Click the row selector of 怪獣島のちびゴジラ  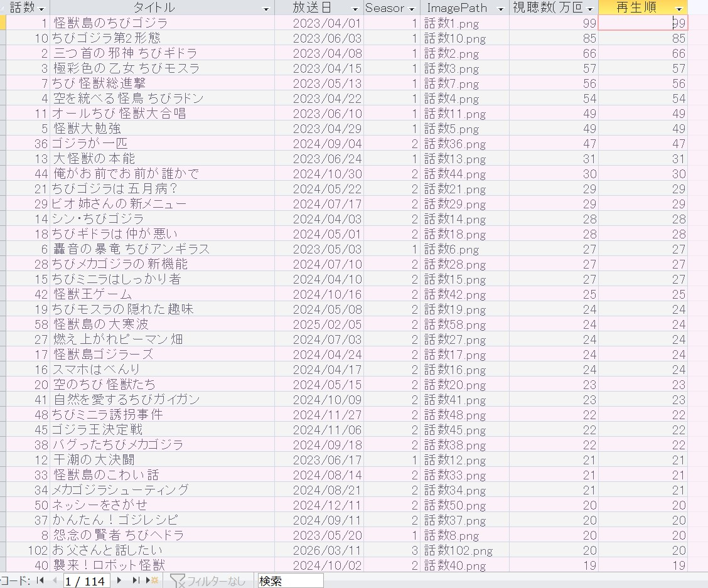point(3,23)
